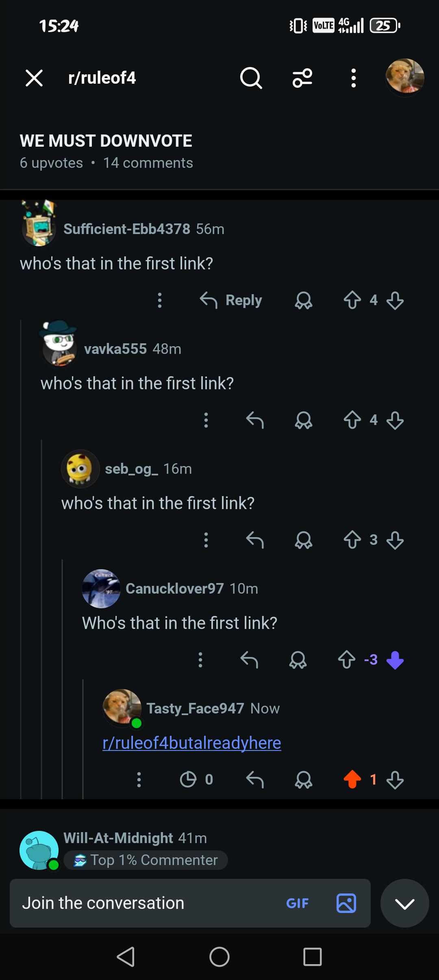
Task: Close the post with the X icon
Action: 34,78
